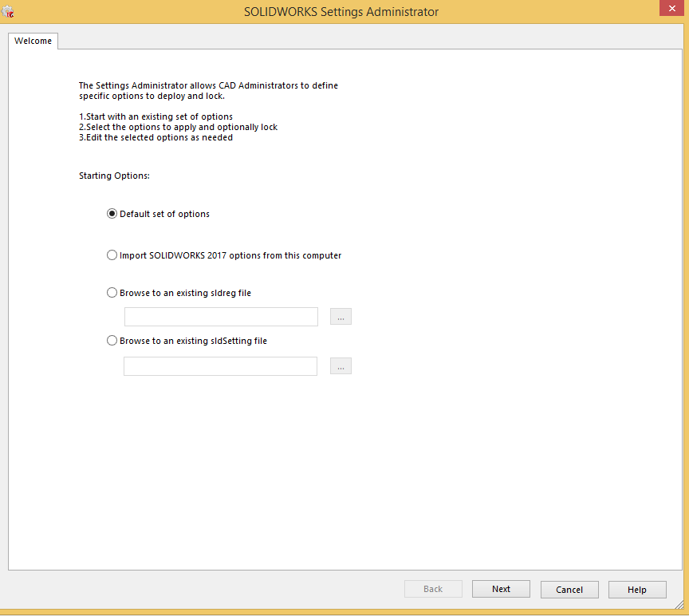Proceed with the Next button
Viewport: 689px width, 616px height.
tap(501, 589)
